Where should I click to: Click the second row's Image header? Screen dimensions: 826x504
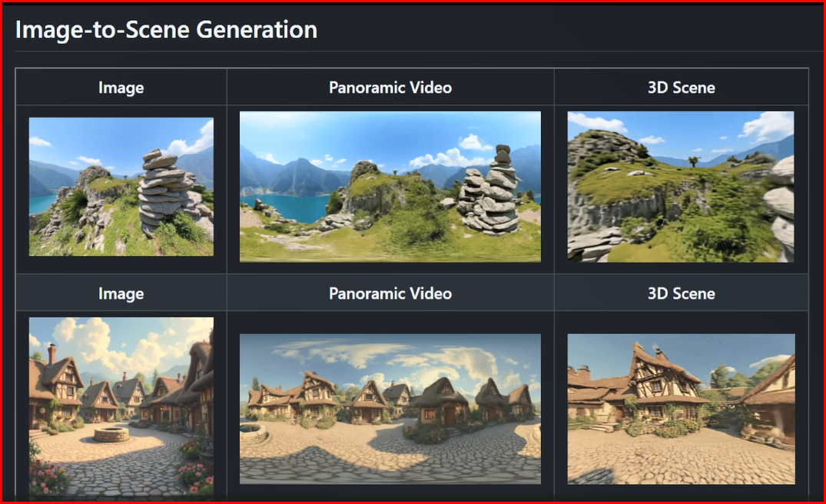tap(121, 293)
